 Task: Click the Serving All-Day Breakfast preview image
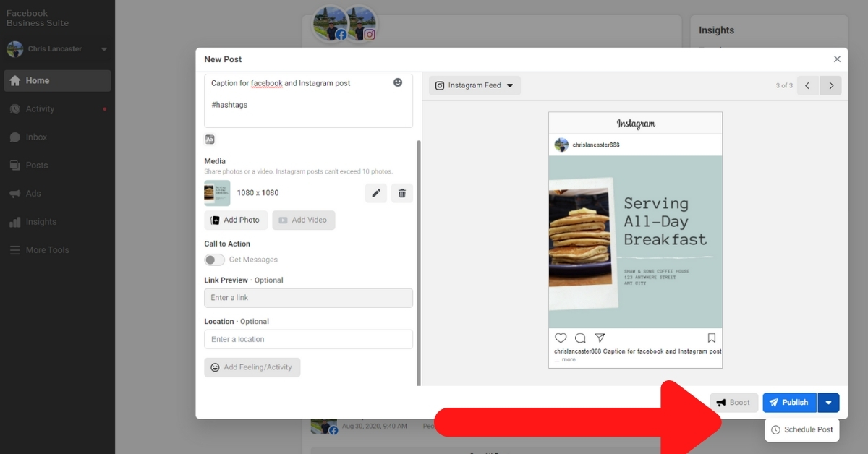pyautogui.click(x=636, y=242)
